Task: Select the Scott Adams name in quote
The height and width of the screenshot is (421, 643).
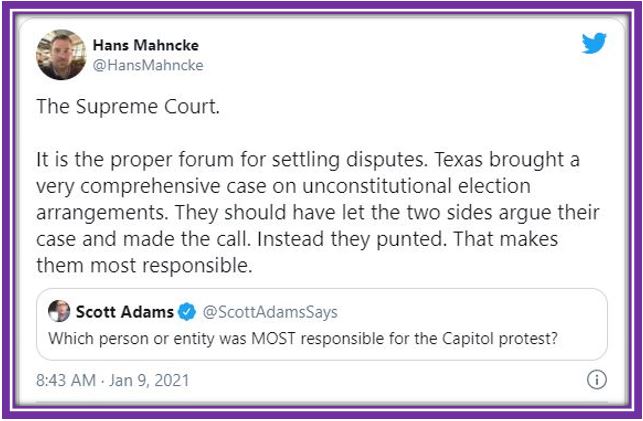Action: [x=125, y=312]
